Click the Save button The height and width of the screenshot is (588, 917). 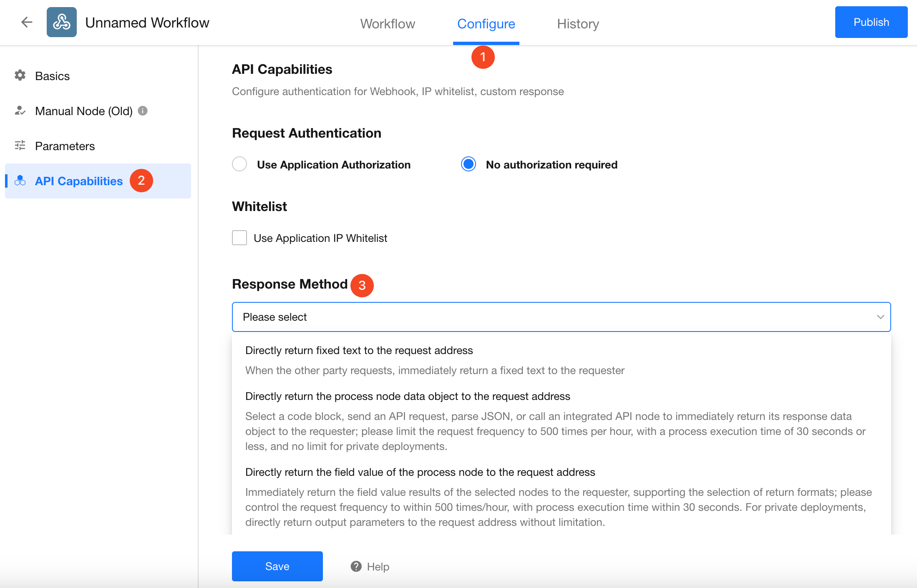pos(277,566)
